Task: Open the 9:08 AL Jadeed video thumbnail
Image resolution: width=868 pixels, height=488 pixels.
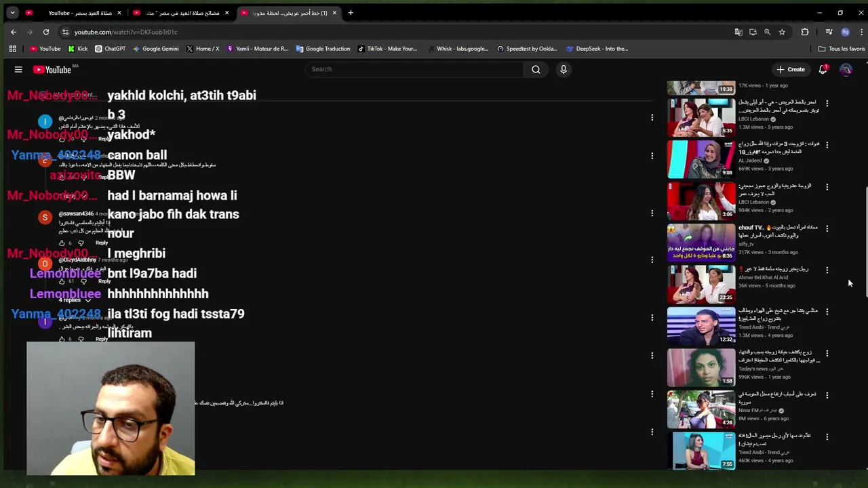Action: [701, 159]
